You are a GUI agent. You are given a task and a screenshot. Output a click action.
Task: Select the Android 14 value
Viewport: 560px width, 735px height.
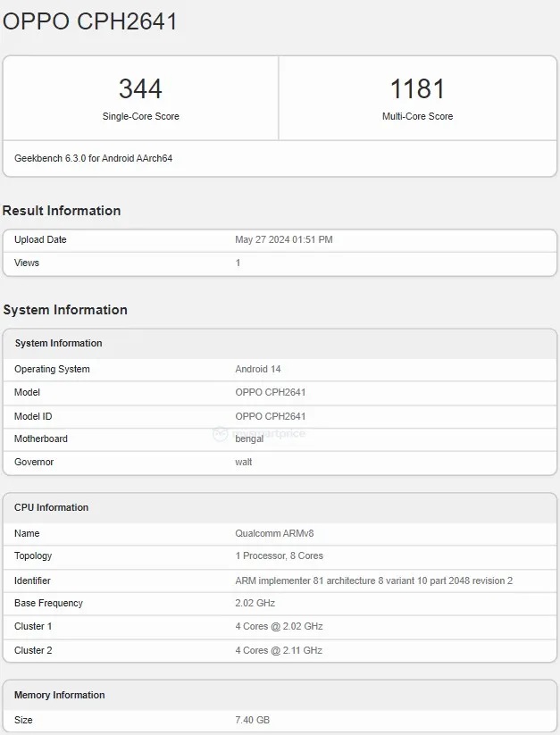click(258, 370)
